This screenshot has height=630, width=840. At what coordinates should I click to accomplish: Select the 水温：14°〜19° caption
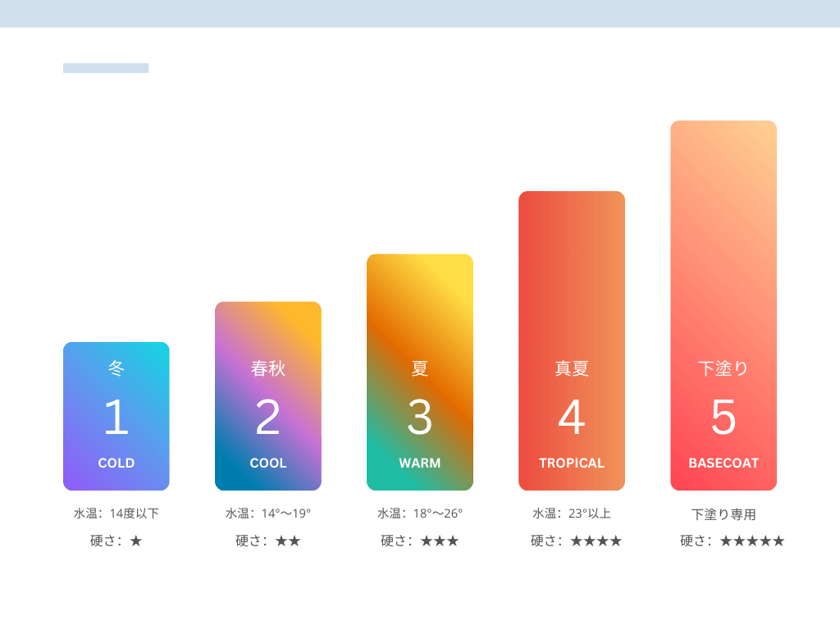(268, 514)
